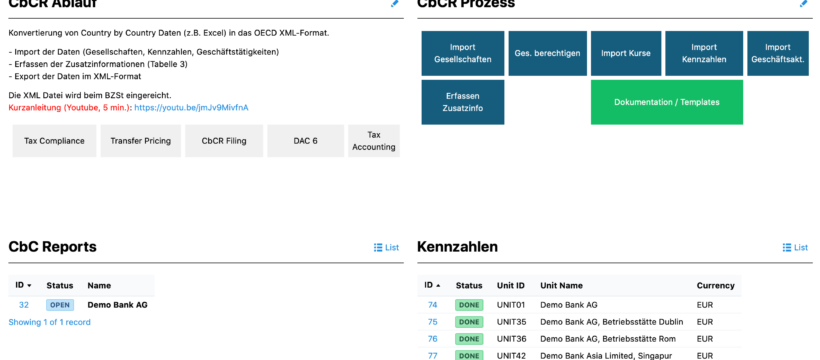Screen dimensions: 820x360
Task: Click Showing 1 of 1 record text
Action: 50,322
